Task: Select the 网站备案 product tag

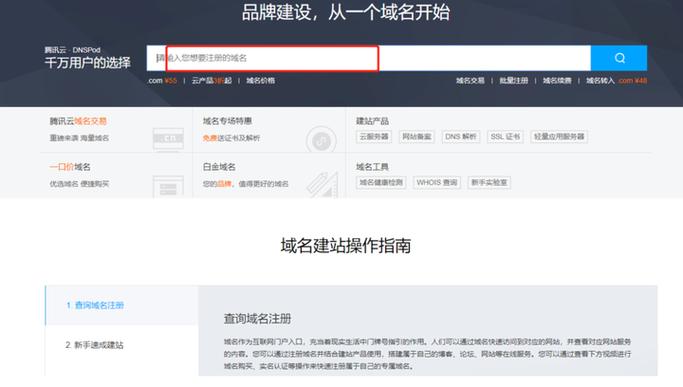Action: pos(416,136)
